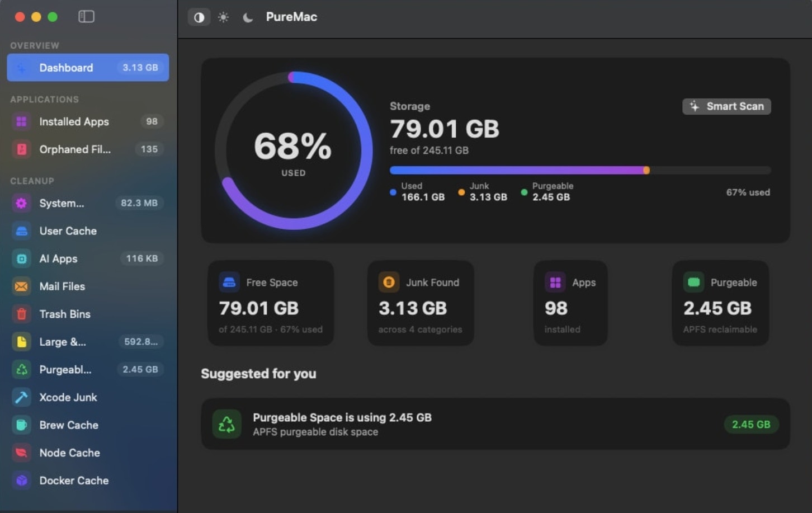
Task: Switch to auto appearance mode
Action: tap(199, 17)
